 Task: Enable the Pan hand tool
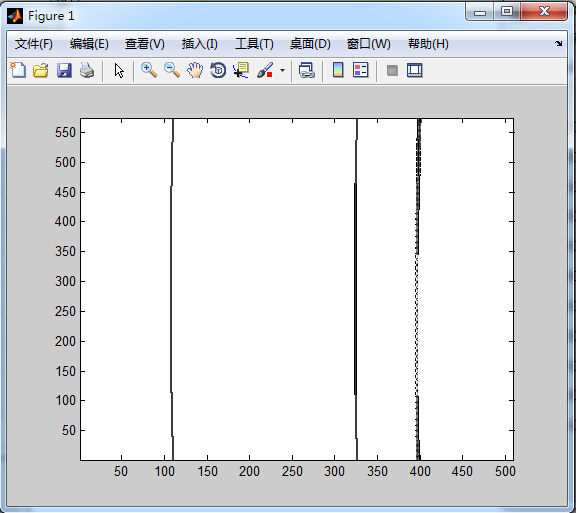coord(195,70)
